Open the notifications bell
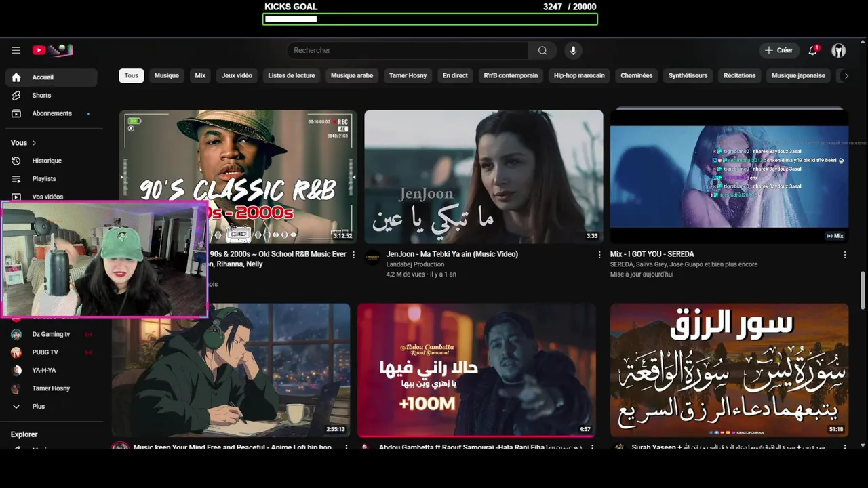Screen dimensions: 868x488 click(812, 50)
